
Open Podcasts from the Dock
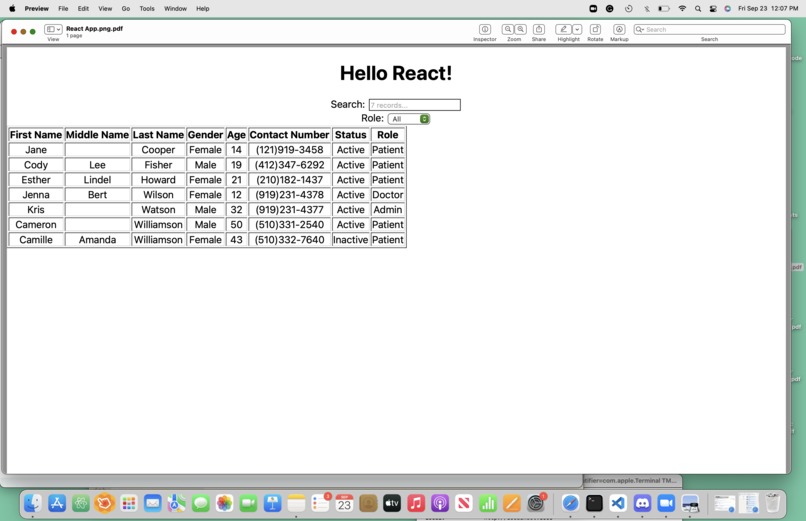click(x=440, y=503)
